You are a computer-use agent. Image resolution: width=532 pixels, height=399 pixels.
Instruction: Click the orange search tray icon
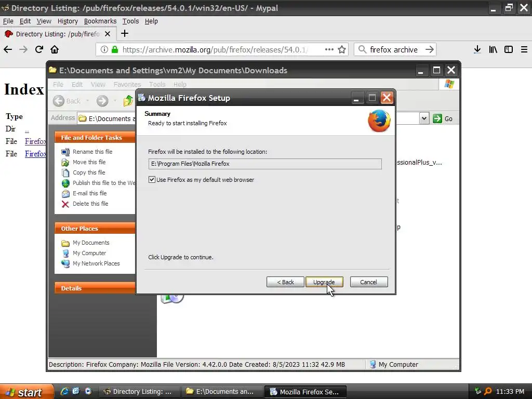click(x=488, y=391)
